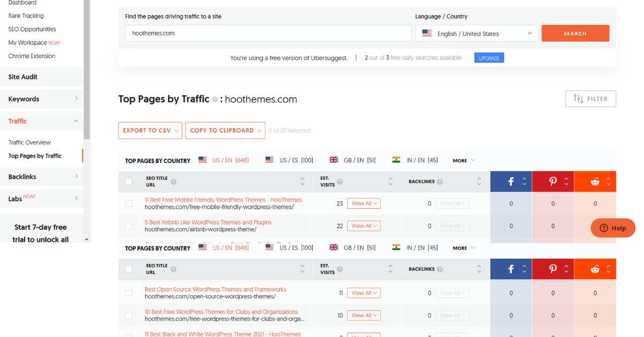Click the FILTER button

[x=591, y=99]
